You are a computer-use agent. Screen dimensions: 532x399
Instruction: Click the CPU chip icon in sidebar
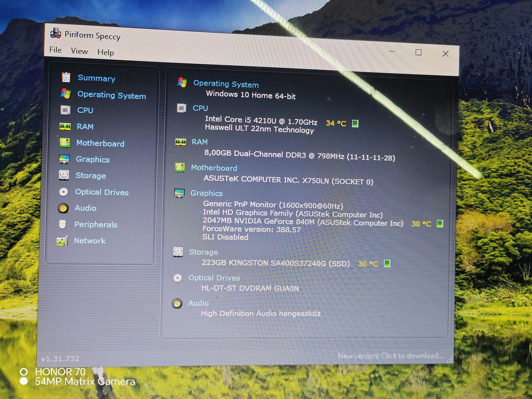pos(65,110)
